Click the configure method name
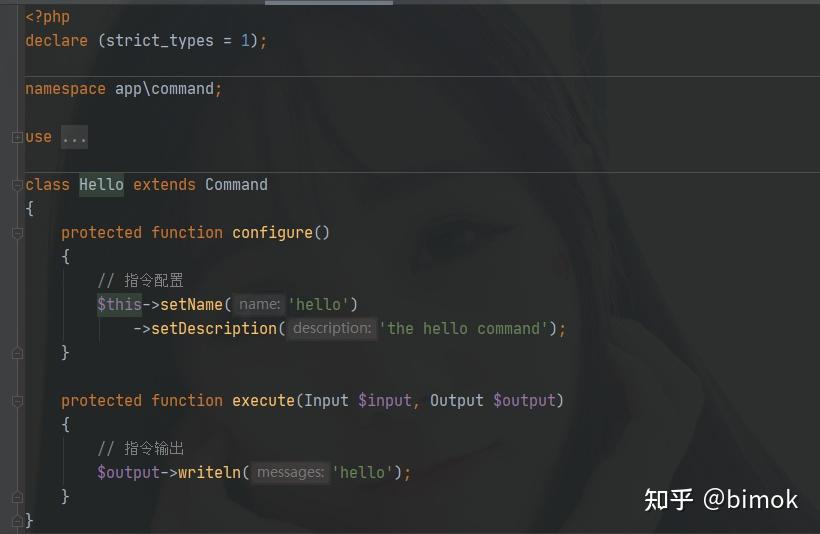The height and width of the screenshot is (534, 820). tap(272, 233)
